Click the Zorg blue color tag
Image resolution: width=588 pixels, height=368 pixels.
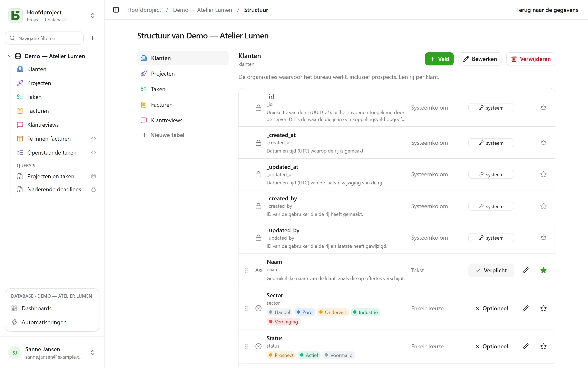pyautogui.click(x=304, y=312)
